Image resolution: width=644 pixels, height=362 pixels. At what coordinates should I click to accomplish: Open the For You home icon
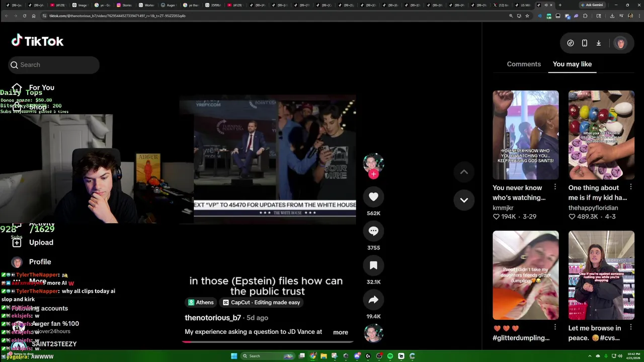coord(17,87)
